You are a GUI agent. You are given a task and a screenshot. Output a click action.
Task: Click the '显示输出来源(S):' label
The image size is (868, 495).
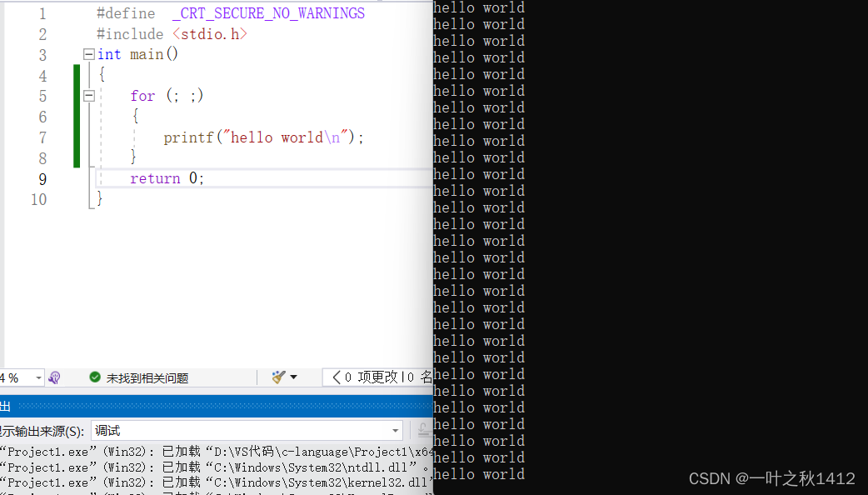[42, 432]
